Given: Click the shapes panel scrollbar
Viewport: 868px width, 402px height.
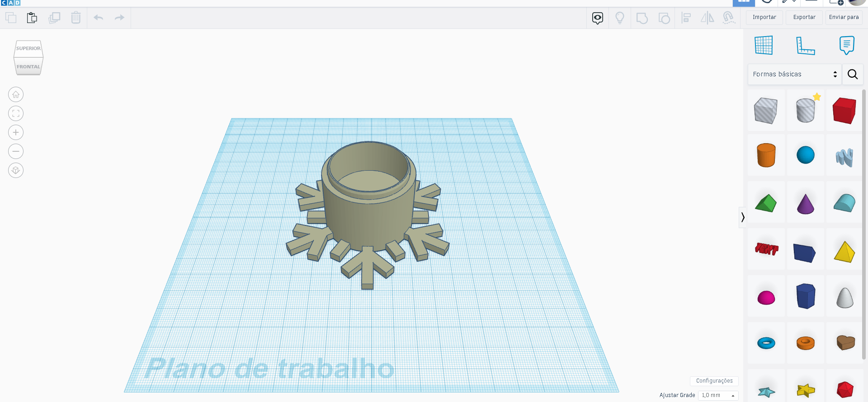Looking at the screenshot, I should pos(864,224).
